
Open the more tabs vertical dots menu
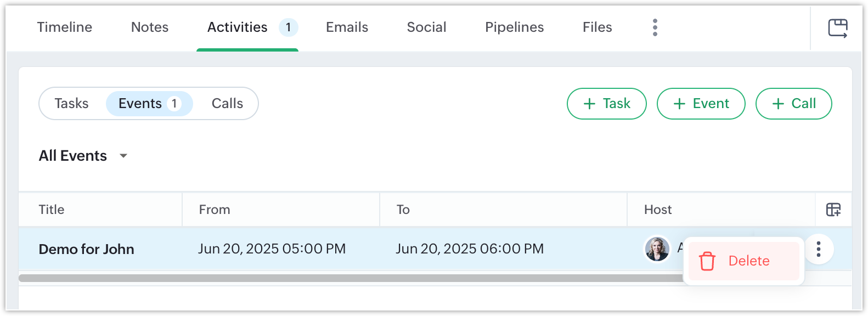pyautogui.click(x=655, y=27)
